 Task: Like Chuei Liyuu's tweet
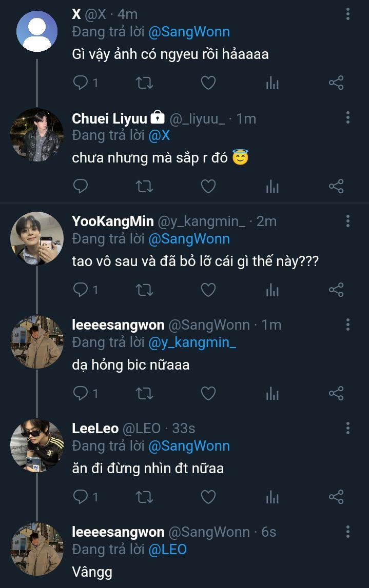pyautogui.click(x=208, y=186)
